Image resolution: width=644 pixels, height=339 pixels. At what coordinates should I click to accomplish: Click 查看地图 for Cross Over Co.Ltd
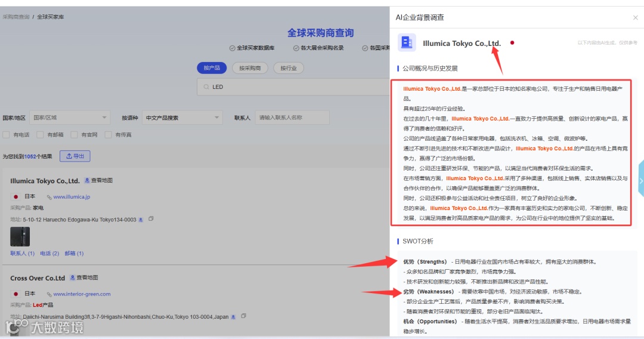(x=88, y=278)
